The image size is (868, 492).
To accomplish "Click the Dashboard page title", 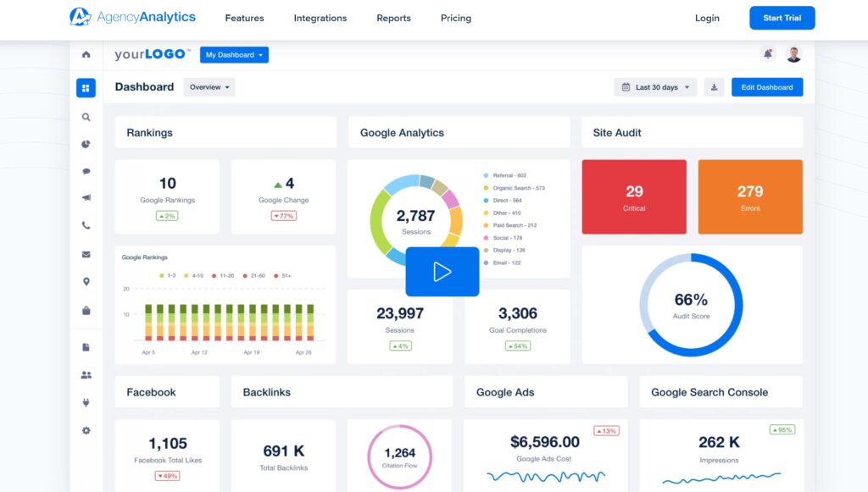I will 144,86.
